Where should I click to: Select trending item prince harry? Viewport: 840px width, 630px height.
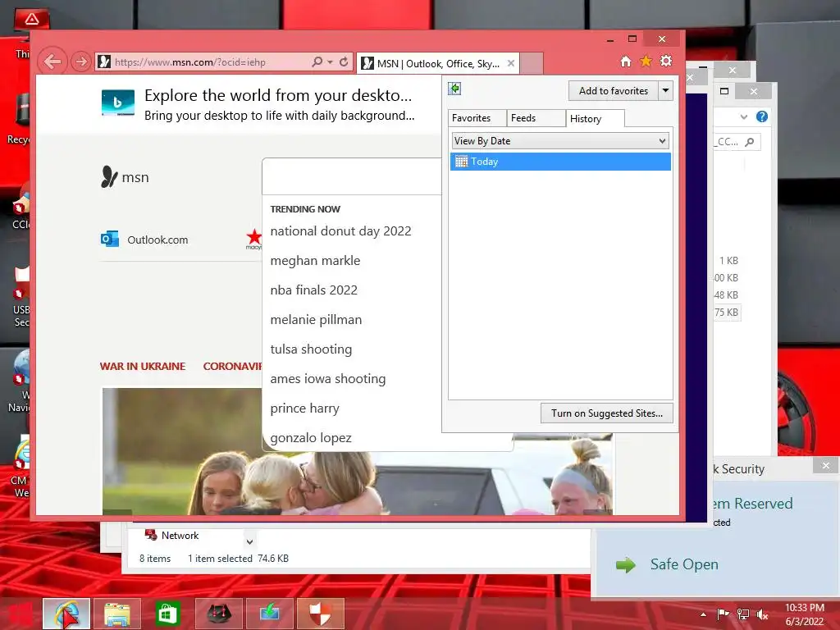(x=304, y=408)
